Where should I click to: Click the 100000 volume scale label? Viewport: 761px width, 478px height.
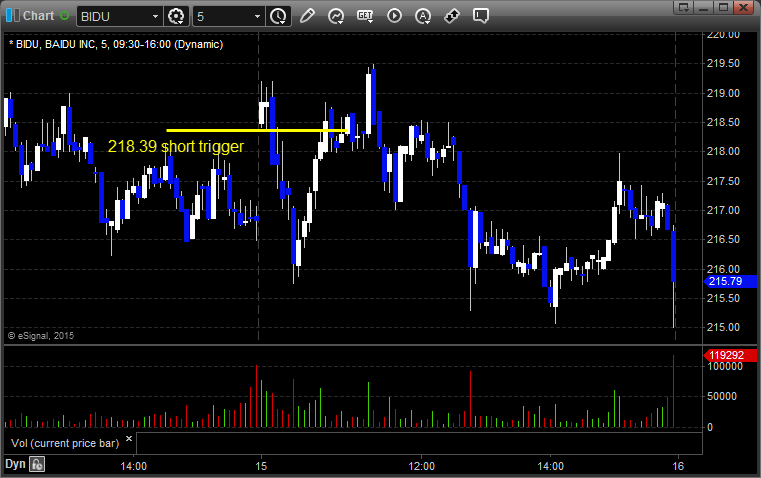tap(725, 367)
